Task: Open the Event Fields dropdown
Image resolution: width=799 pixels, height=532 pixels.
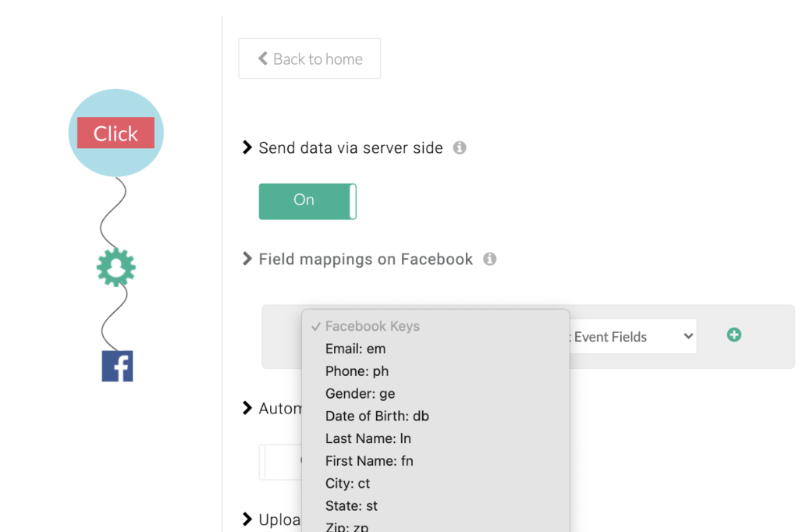Action: coord(634,336)
